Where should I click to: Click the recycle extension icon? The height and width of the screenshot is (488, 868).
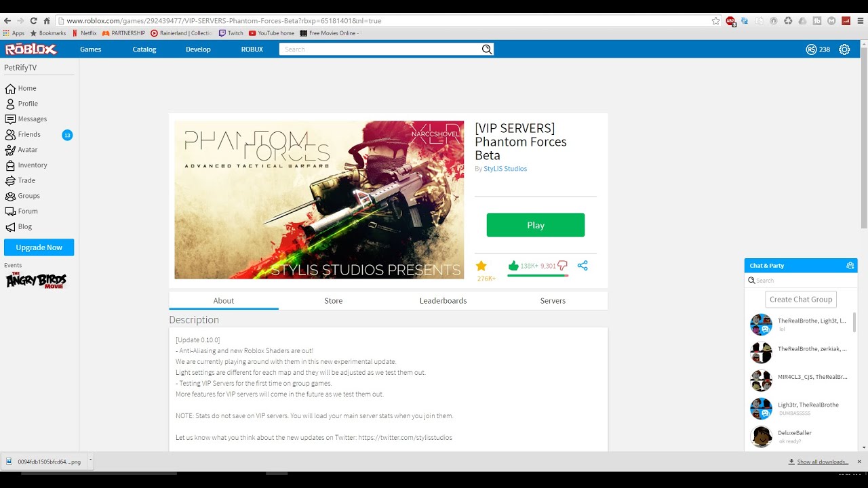click(788, 21)
